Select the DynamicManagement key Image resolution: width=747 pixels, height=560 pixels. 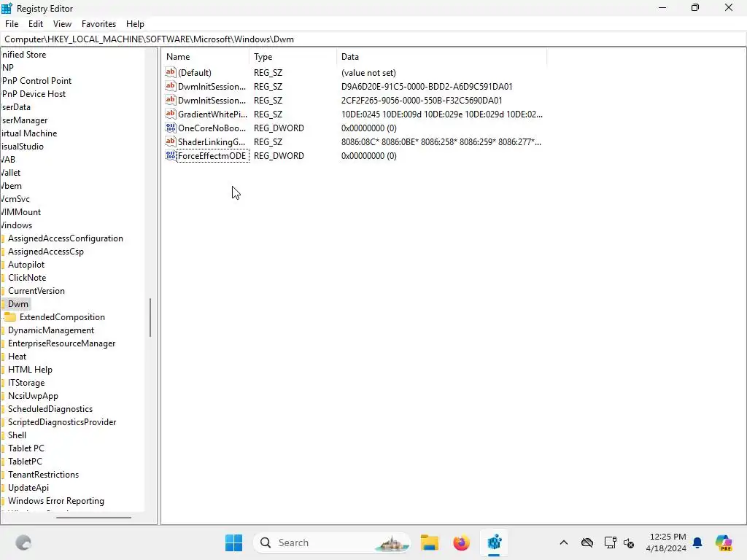(51, 330)
